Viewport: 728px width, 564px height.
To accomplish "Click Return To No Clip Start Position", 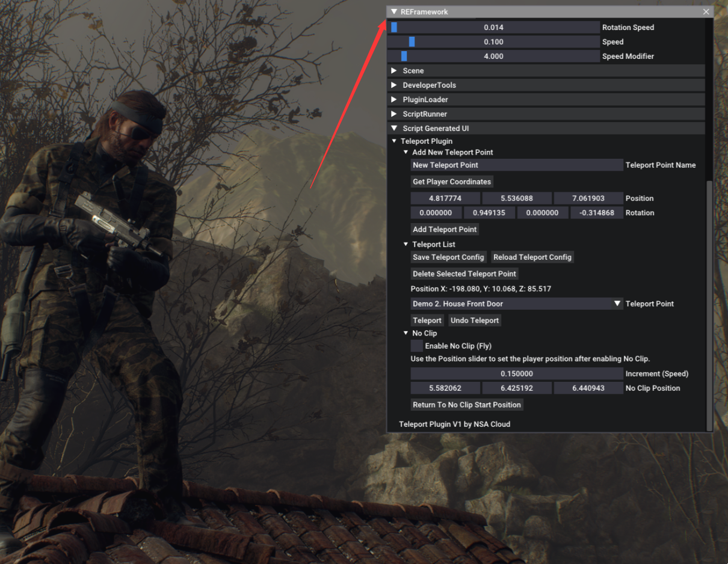I will click(x=467, y=405).
